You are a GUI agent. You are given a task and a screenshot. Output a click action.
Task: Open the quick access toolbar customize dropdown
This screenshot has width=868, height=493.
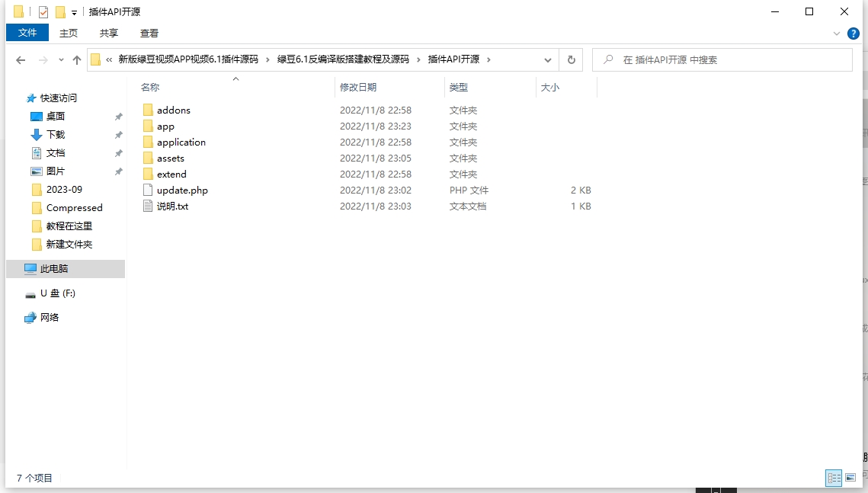click(x=74, y=13)
